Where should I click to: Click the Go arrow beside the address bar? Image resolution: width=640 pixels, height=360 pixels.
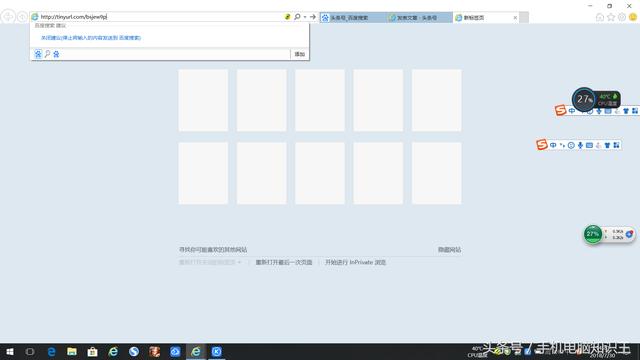tap(313, 17)
